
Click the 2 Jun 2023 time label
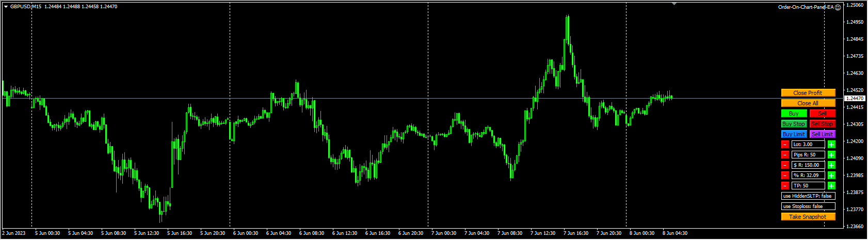click(x=13, y=233)
